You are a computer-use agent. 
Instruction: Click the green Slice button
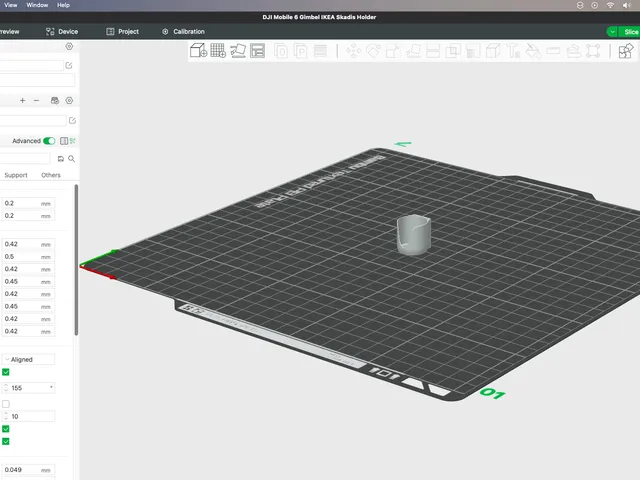[629, 32]
